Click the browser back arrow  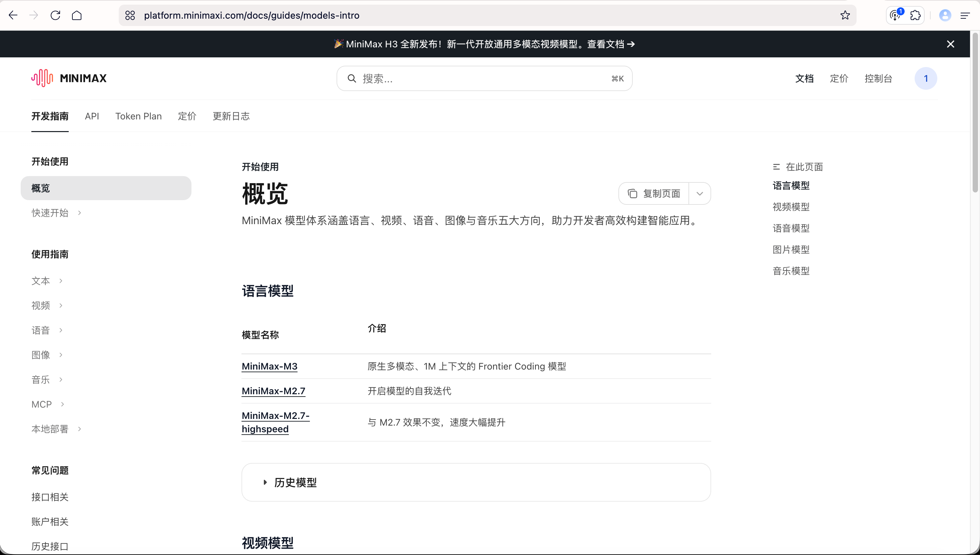pos(13,15)
